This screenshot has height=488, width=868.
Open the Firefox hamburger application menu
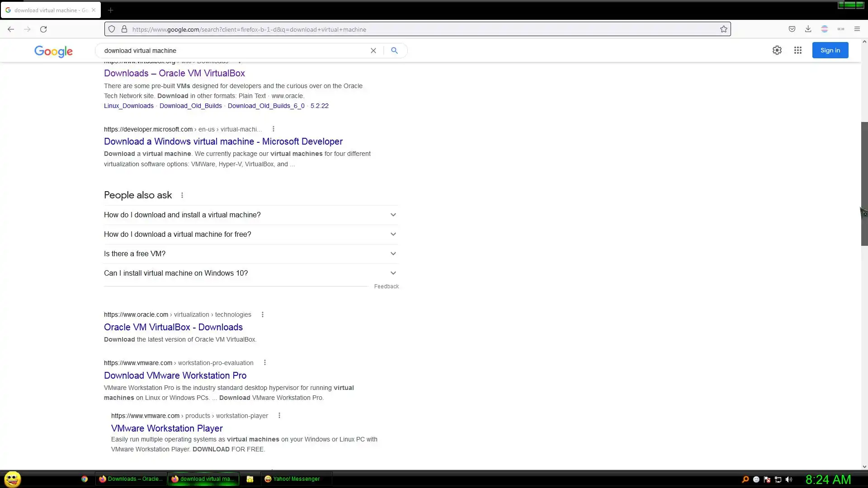click(x=857, y=29)
